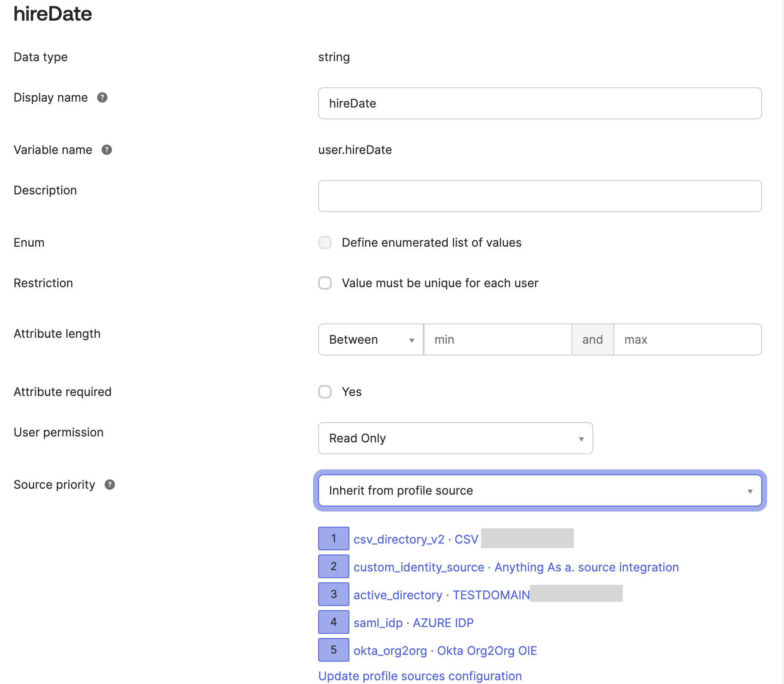
Task: Mark Attribute required by selecting Yes
Action: click(x=324, y=392)
